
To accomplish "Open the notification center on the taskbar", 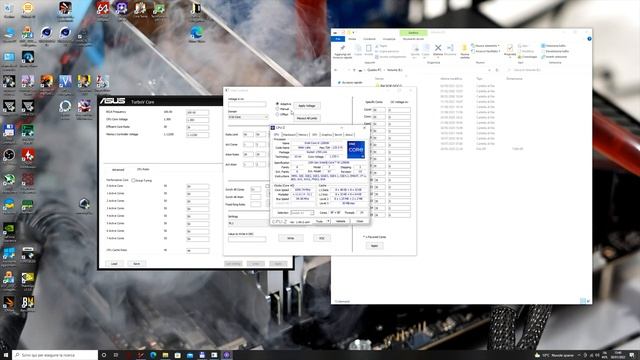I will (x=632, y=355).
